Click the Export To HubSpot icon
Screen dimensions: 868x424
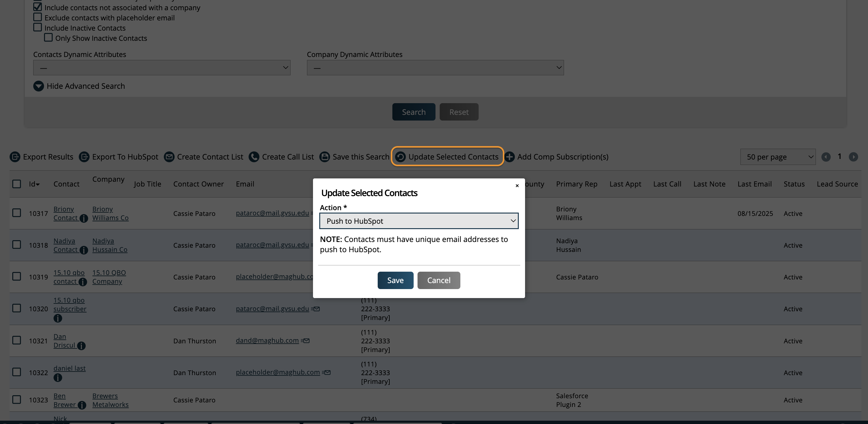pos(84,157)
